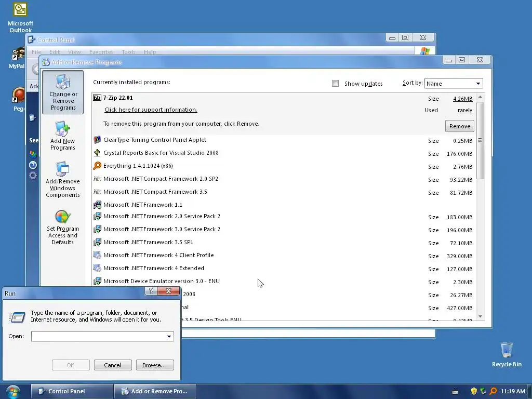
Task: Open the Sort by Name dropdown
Action: [x=454, y=84]
